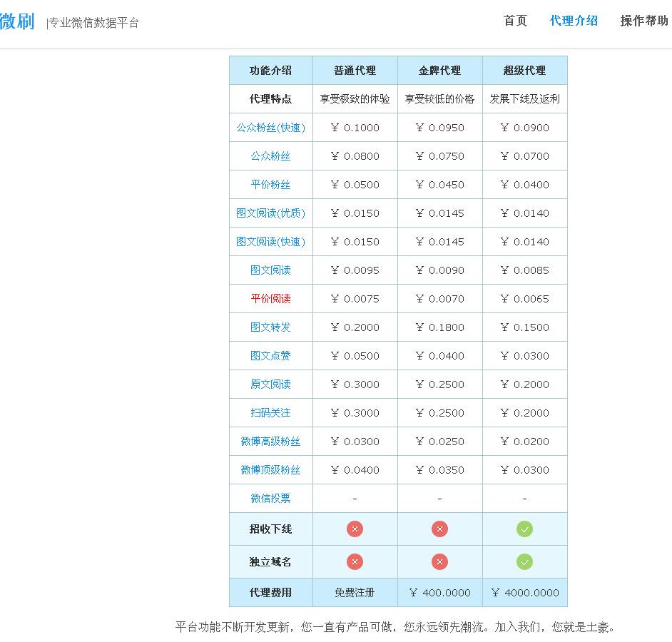Toggle the green check for 超级代理 招收下线
This screenshot has height=642, width=672.
pyautogui.click(x=525, y=529)
